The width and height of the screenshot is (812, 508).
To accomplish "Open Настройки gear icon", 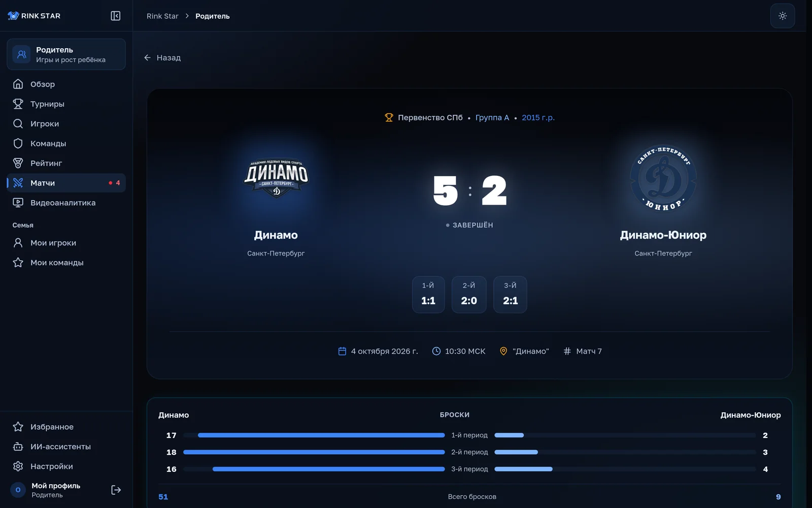I will [x=18, y=466].
